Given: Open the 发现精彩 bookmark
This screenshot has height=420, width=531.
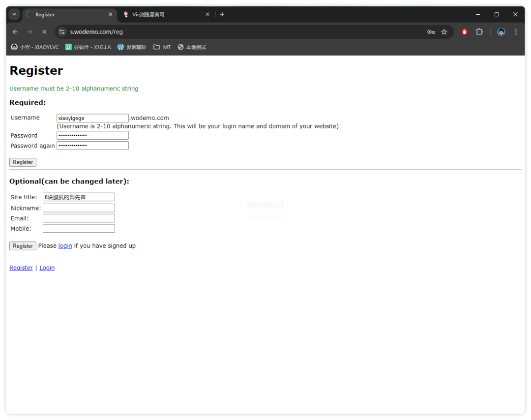Looking at the screenshot, I should (132, 47).
